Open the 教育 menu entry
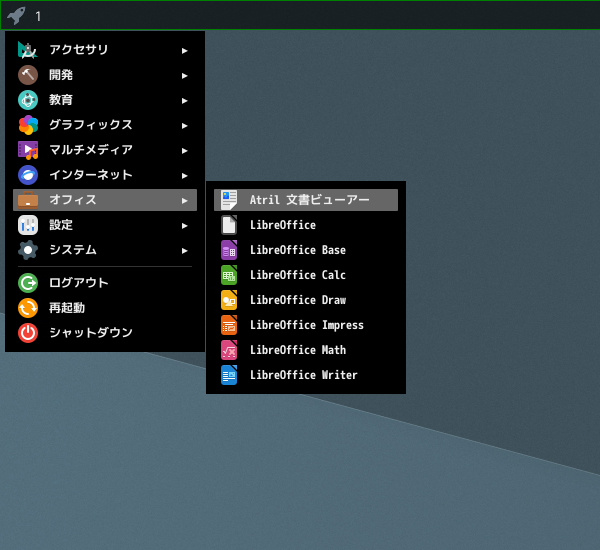600x550 pixels. click(x=105, y=100)
